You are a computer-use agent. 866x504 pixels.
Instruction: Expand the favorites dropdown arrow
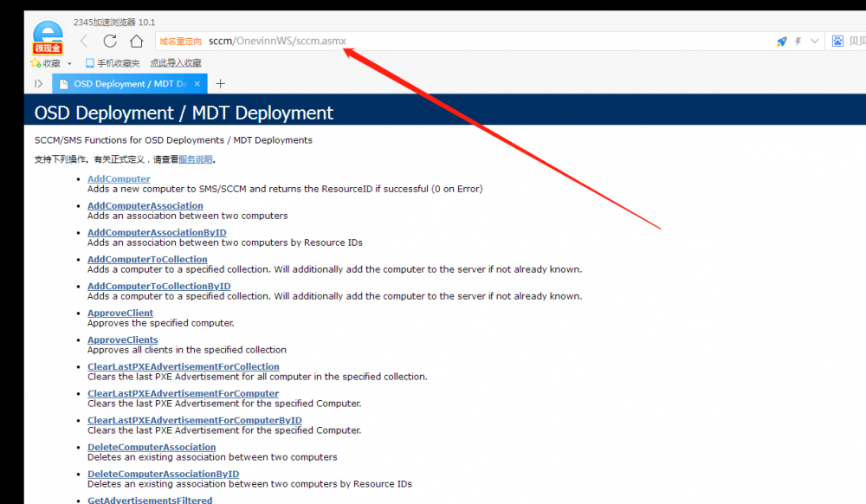pos(69,63)
